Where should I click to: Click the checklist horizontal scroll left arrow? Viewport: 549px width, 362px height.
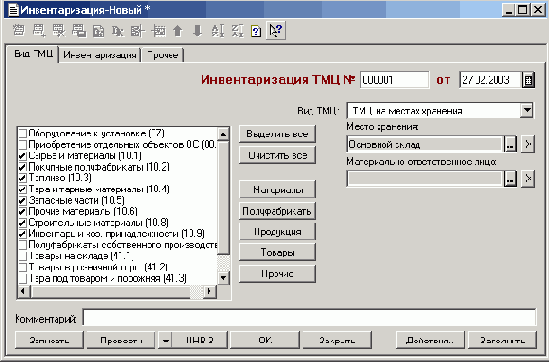click(x=23, y=291)
